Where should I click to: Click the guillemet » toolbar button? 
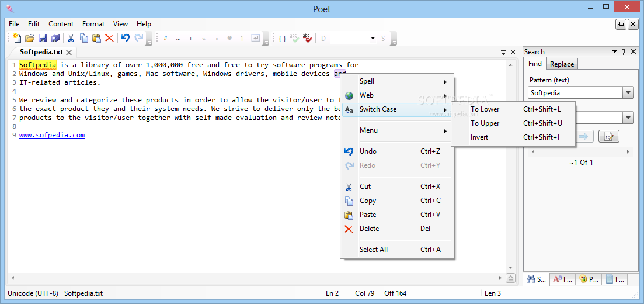pos(204,38)
